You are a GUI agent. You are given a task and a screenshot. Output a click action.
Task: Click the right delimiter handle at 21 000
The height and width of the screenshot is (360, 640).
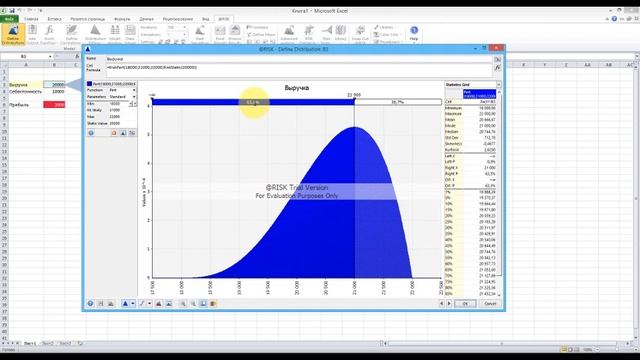354,98
